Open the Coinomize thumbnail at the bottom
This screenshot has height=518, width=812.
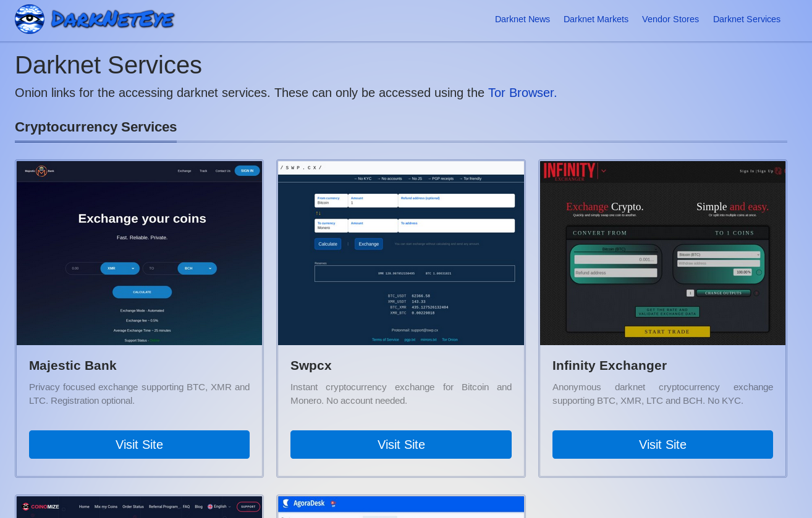point(140,507)
